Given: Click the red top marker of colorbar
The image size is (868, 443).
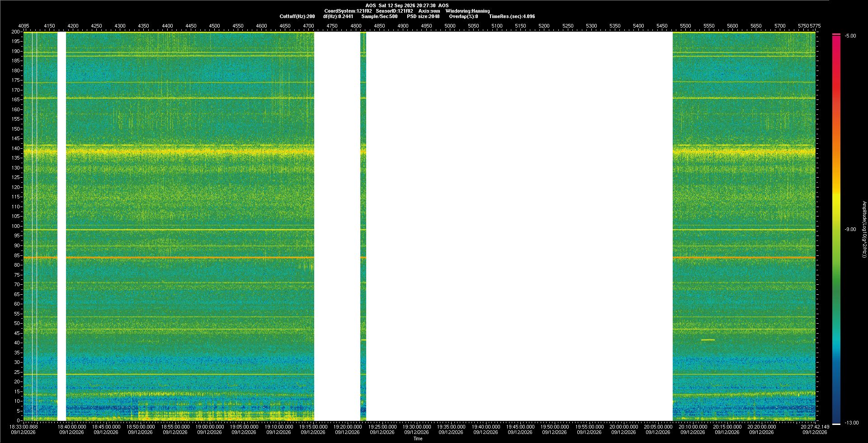Looking at the screenshot, I should pyautogui.click(x=836, y=34).
